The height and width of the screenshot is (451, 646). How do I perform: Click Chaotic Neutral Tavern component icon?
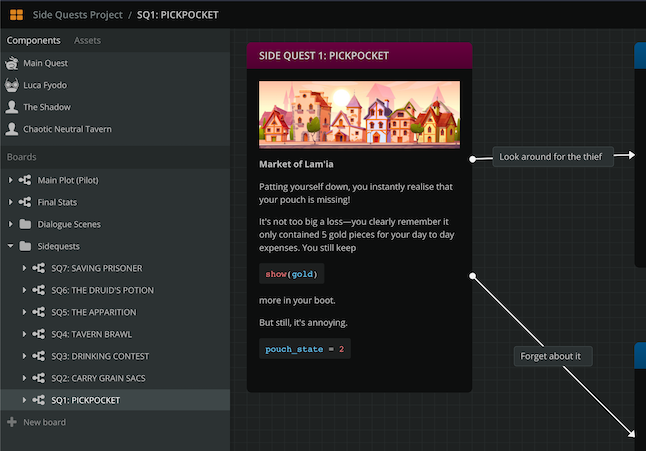click(x=12, y=129)
